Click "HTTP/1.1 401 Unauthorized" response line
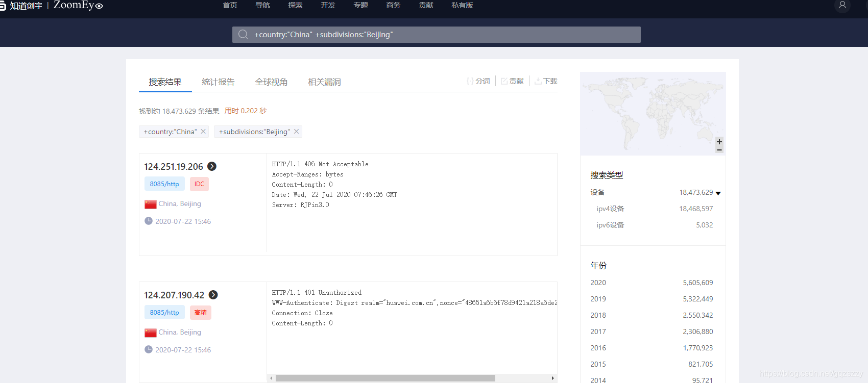Screen dimensions: 868x383 [x=317, y=293]
